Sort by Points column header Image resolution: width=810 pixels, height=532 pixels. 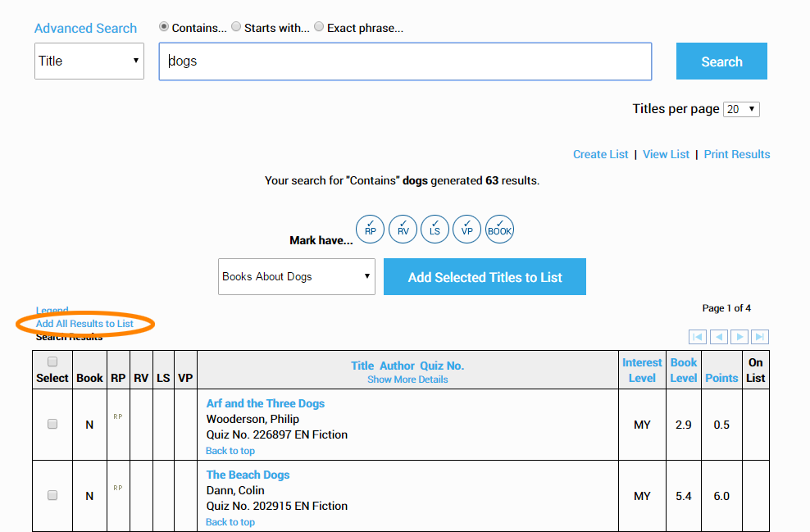coord(721,378)
